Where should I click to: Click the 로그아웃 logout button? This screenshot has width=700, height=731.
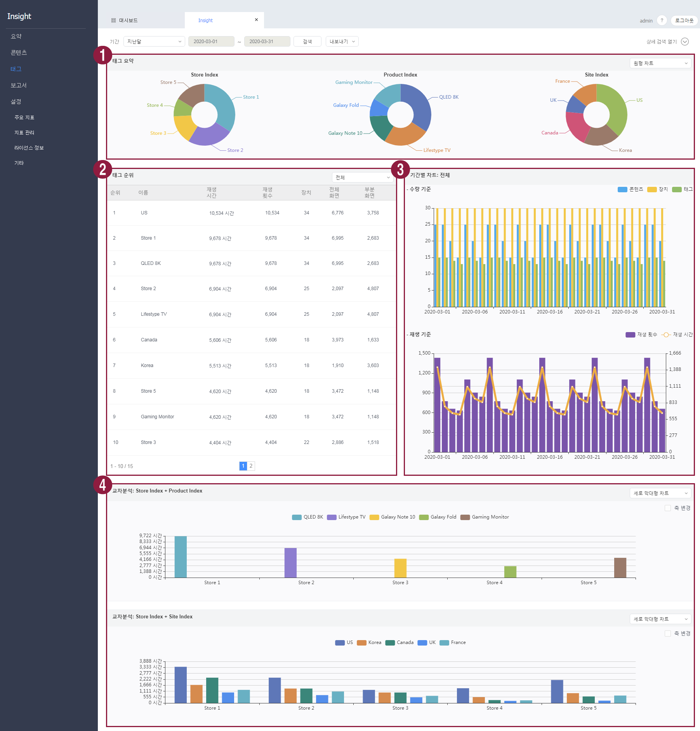coord(684,21)
